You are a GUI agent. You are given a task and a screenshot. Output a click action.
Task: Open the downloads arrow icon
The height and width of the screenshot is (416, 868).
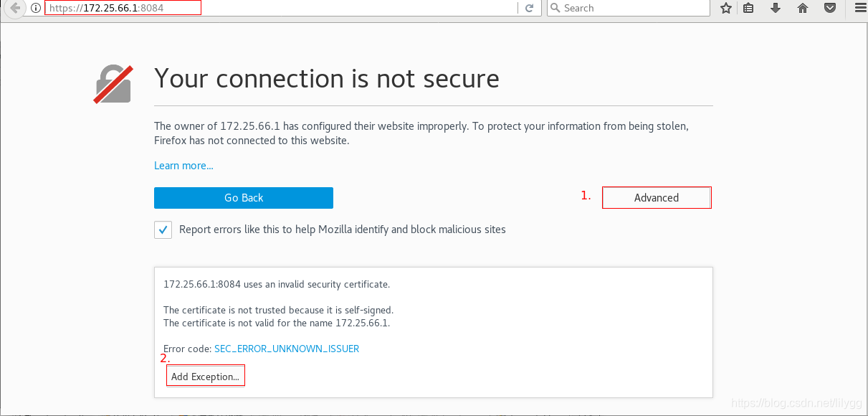(x=776, y=8)
